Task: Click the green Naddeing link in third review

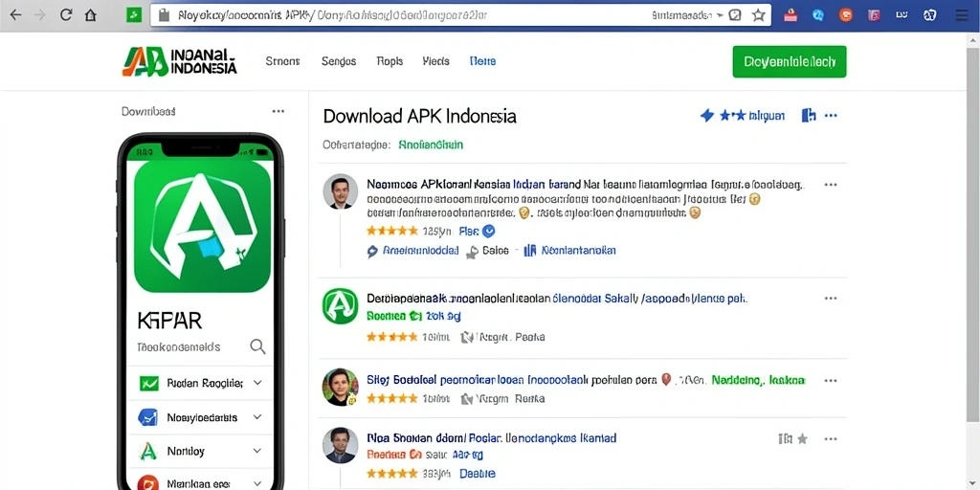Action: pos(759,380)
